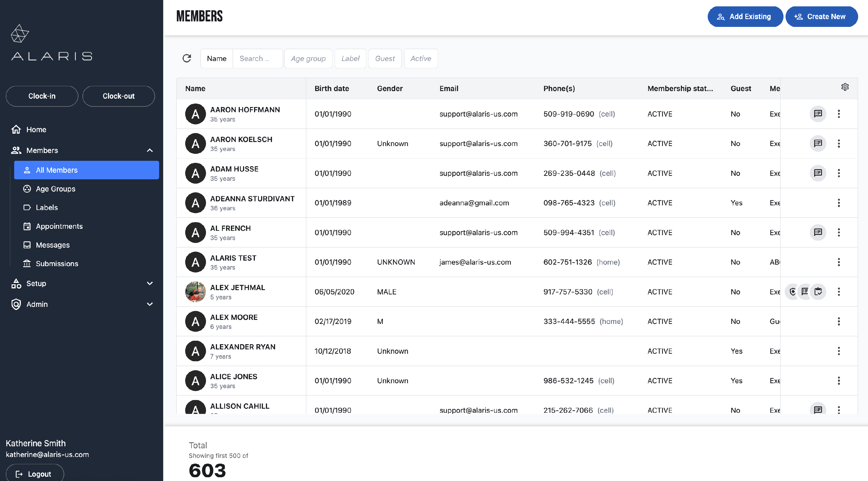
Task: Open Aaron Hoffmann's notes comment icon
Action: tap(818, 113)
